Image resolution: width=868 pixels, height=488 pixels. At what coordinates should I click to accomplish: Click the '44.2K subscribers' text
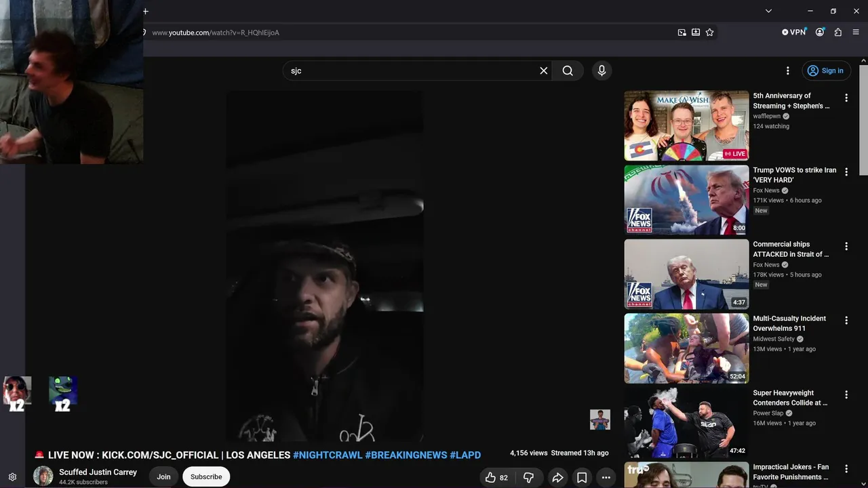83,483
